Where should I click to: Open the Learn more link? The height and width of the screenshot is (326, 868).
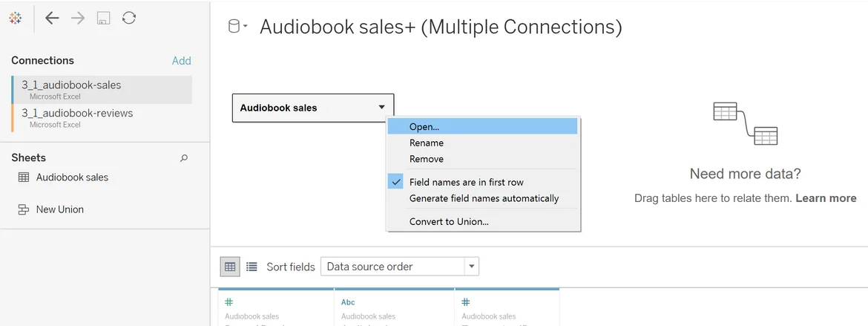click(x=826, y=198)
